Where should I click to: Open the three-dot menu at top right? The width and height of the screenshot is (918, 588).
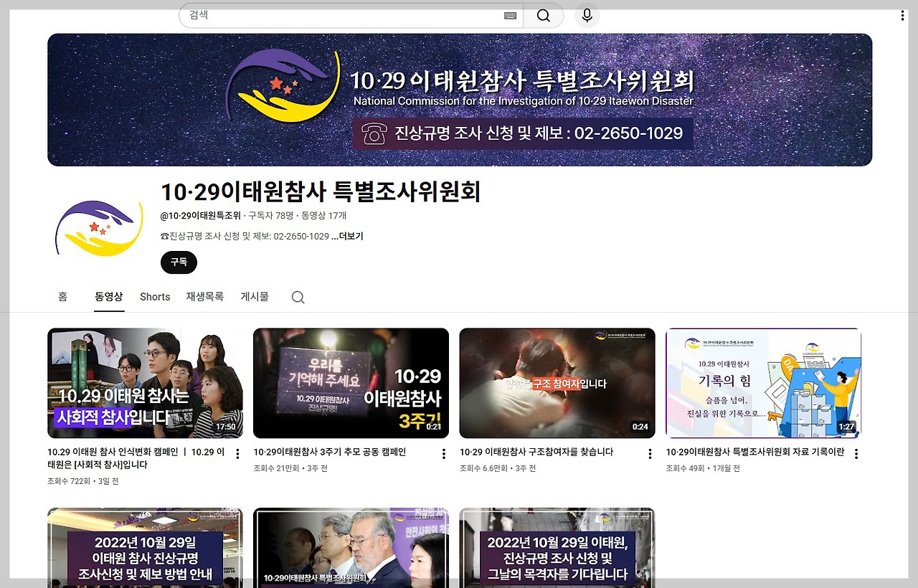(x=903, y=14)
